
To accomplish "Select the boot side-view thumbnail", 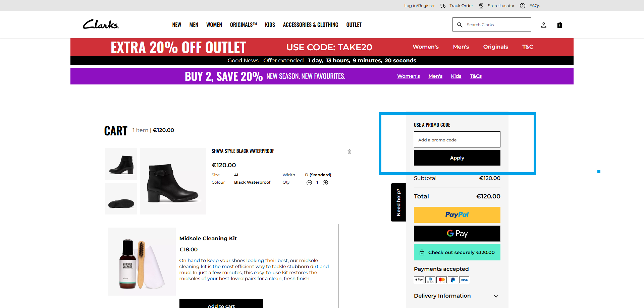I will [121, 164].
